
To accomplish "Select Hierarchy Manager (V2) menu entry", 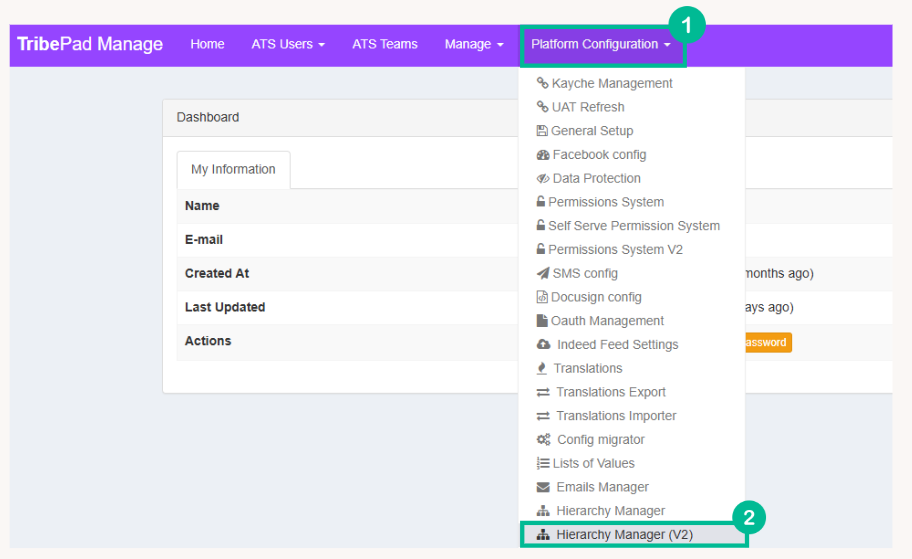I will tap(624, 535).
